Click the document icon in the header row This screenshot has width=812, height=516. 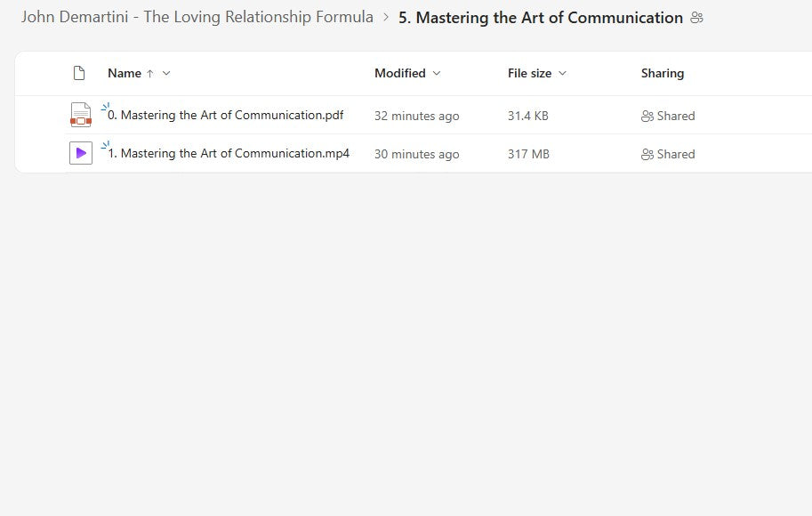click(x=78, y=73)
